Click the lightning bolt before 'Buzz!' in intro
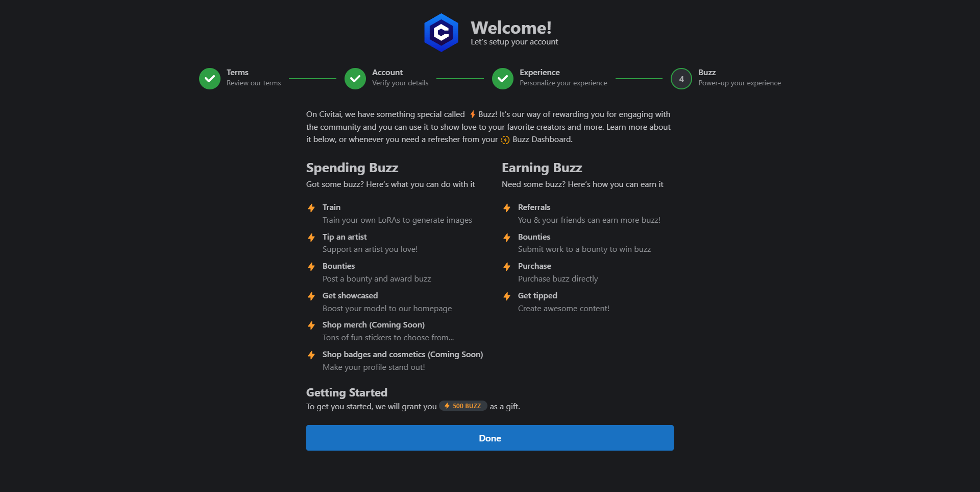980x492 pixels. [473, 114]
